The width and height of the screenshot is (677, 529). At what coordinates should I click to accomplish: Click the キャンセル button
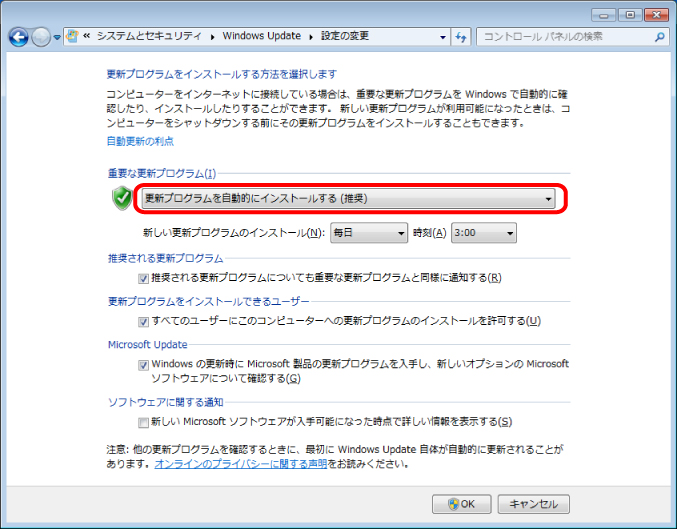click(x=534, y=504)
